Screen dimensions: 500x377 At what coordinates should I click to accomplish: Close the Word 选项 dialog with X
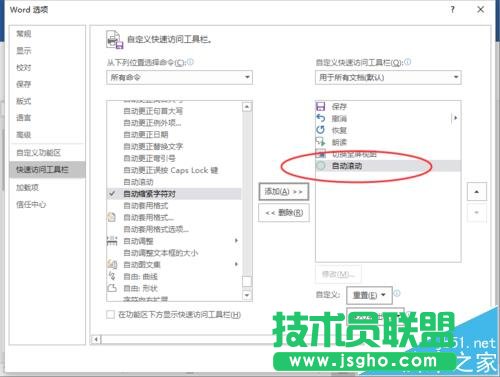pyautogui.click(x=481, y=10)
